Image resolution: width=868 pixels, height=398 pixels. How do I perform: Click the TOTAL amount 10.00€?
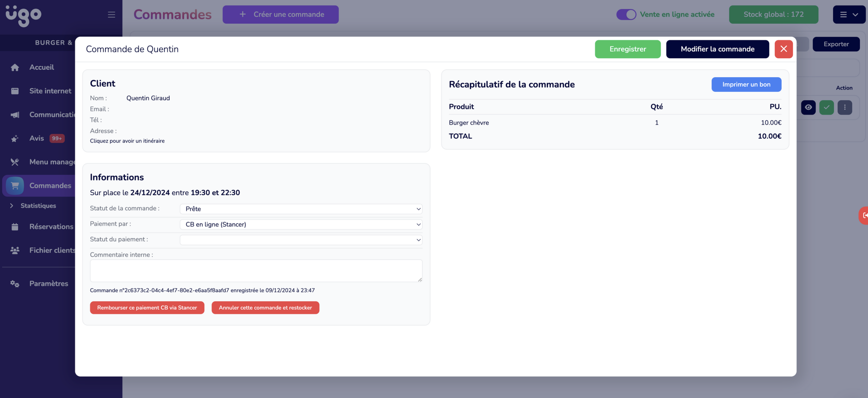(769, 136)
